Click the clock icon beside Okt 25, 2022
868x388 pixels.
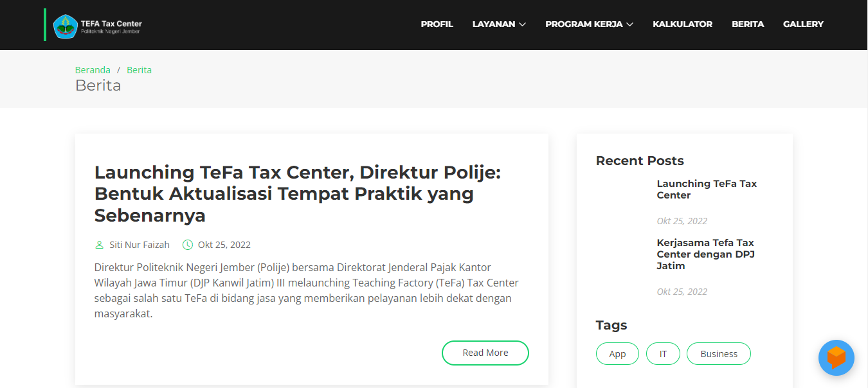pos(188,245)
